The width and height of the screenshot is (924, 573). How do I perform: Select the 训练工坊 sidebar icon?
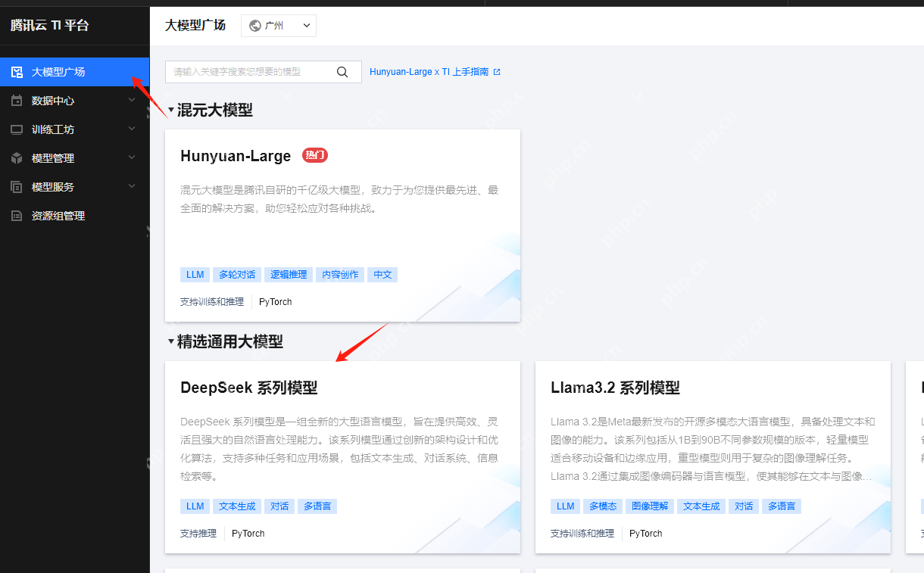click(17, 129)
